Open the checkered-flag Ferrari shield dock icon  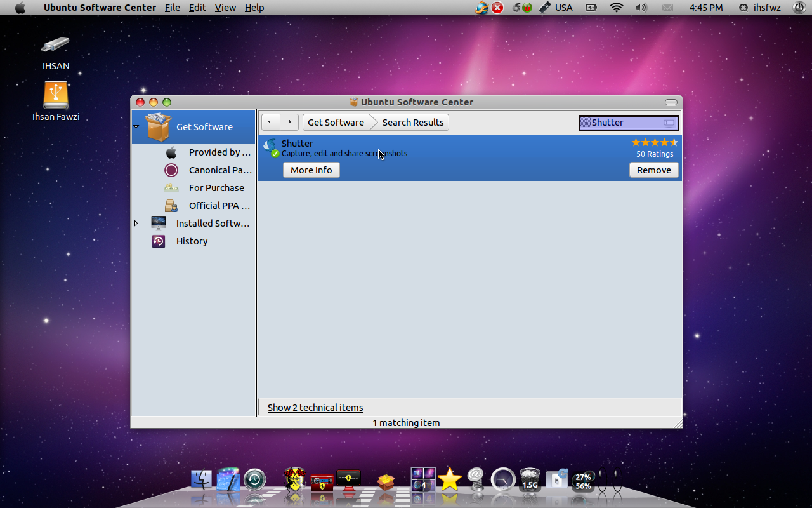tap(295, 479)
